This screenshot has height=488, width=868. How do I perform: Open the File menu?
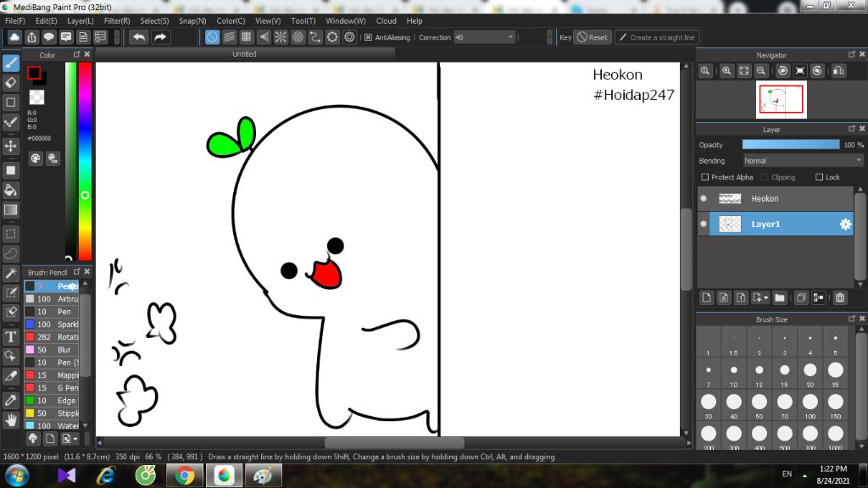point(15,20)
